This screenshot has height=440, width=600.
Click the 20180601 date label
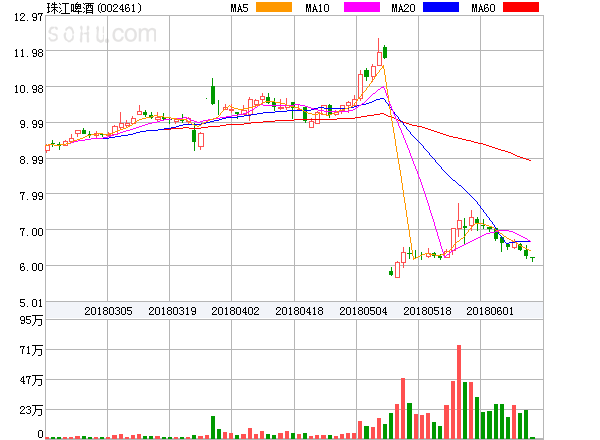coord(490,311)
